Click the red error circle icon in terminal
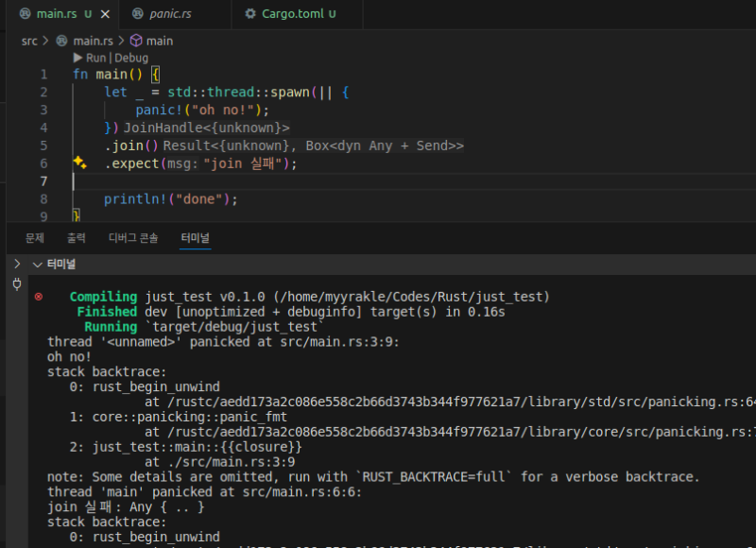The image size is (756, 548). 39,297
